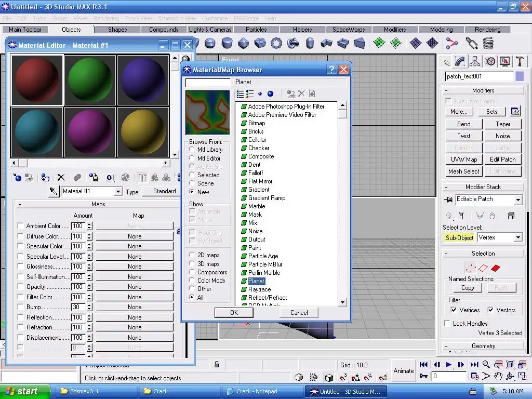This screenshot has height=399, width=532.
Task: Select Scene browse-from radio button
Action: (x=192, y=183)
